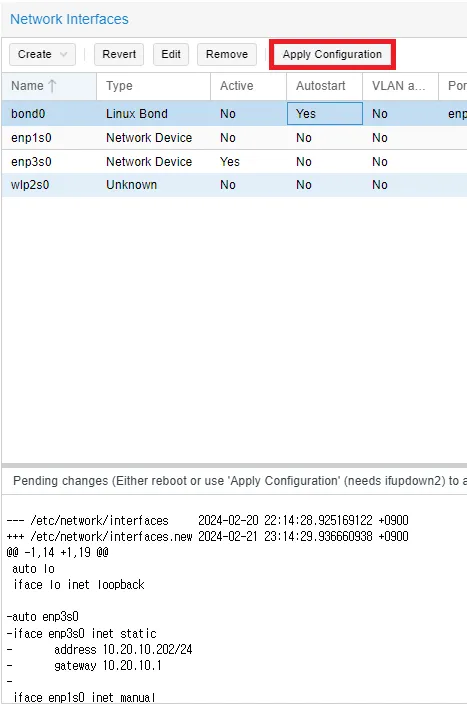Click the '-auto enp3s0' diff line
The height and width of the screenshot is (704, 467).
(43, 617)
